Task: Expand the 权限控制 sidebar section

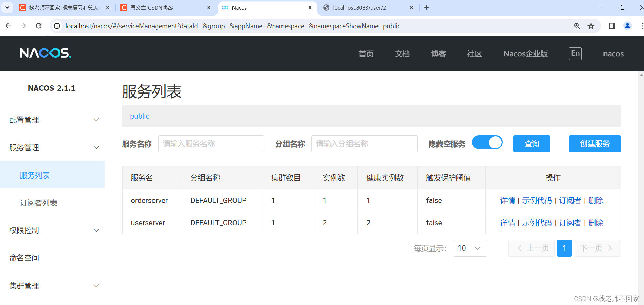Action: coord(52,230)
